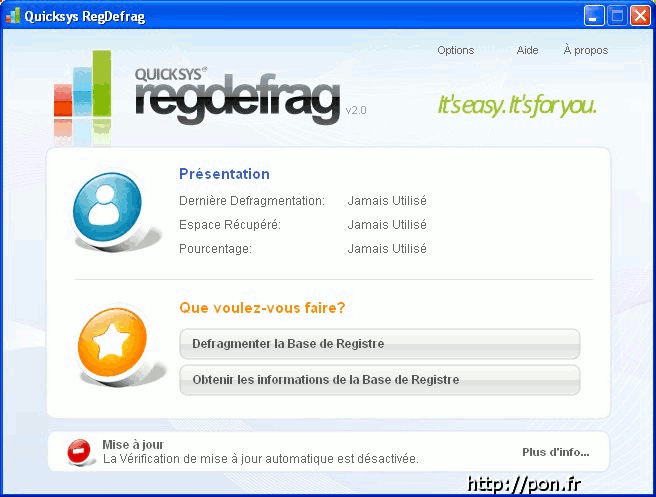Close the Quicksys RegDefrag window
Image resolution: width=656 pixels, height=497 pixels.
tap(640, 16)
